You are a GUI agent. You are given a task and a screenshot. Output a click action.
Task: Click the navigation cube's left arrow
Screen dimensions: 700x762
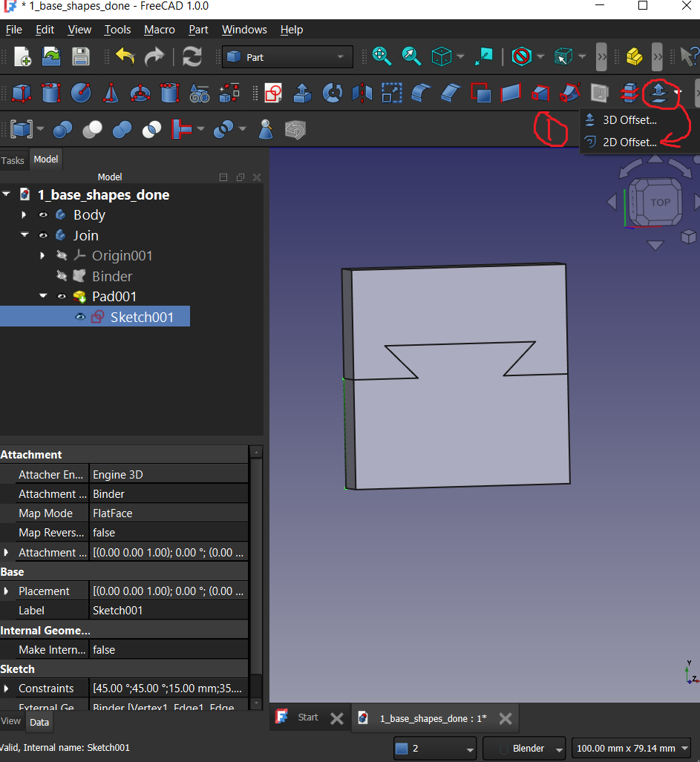coord(612,202)
